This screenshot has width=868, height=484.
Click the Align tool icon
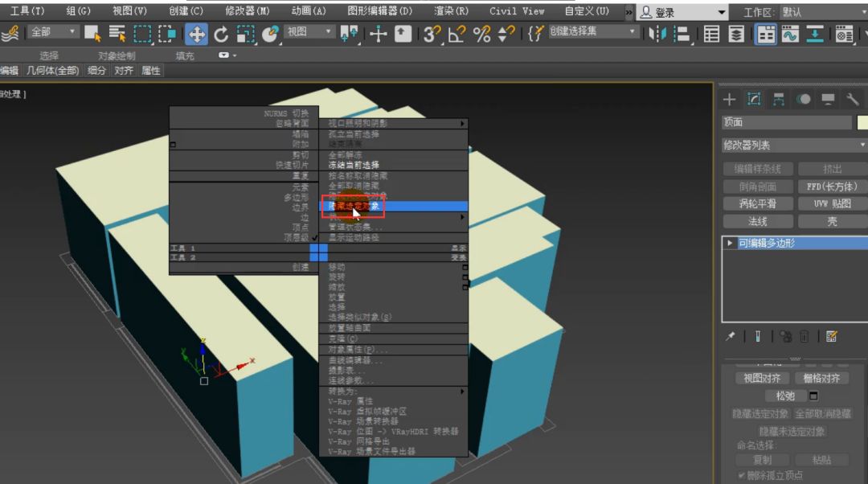[682, 35]
